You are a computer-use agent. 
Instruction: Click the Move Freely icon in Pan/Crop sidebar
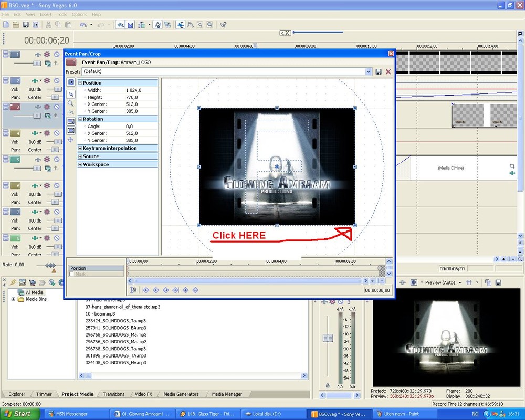[x=71, y=140]
